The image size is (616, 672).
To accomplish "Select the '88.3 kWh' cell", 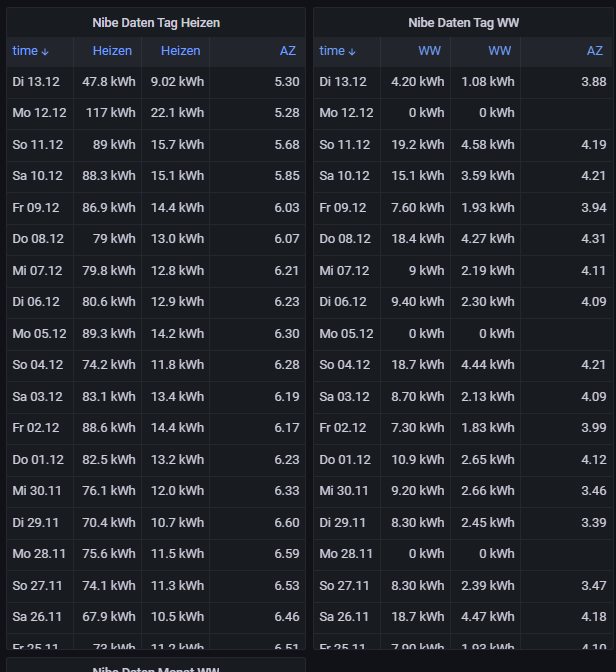I will click(109, 176).
